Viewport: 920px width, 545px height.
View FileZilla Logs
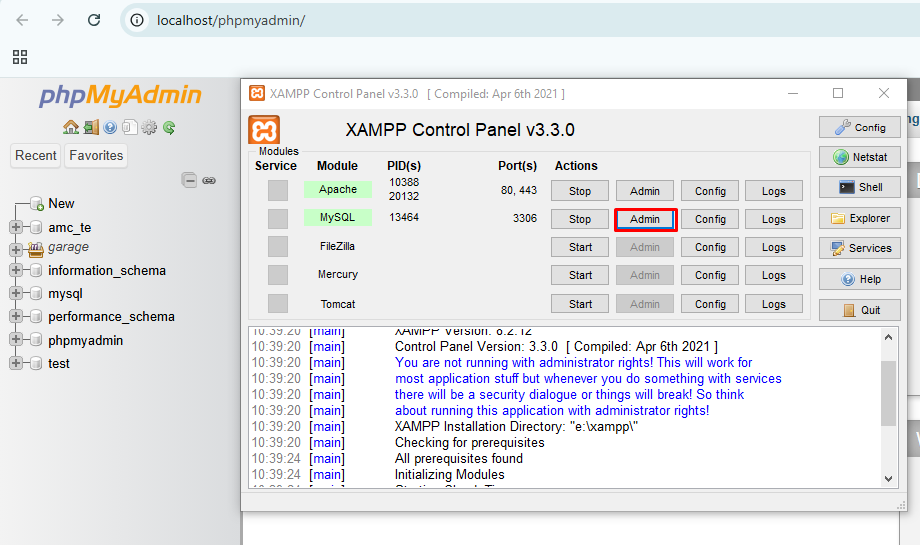(x=774, y=248)
